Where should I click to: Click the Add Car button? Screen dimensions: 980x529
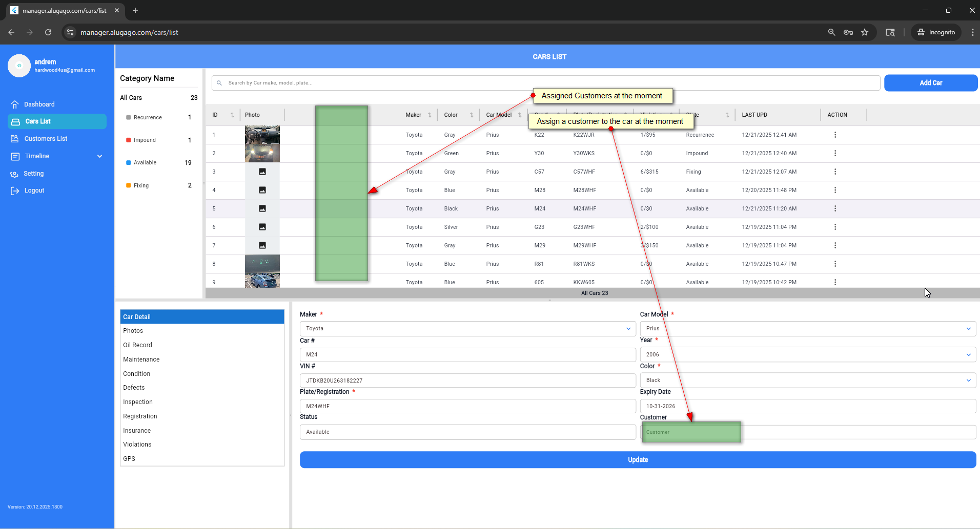[930, 83]
